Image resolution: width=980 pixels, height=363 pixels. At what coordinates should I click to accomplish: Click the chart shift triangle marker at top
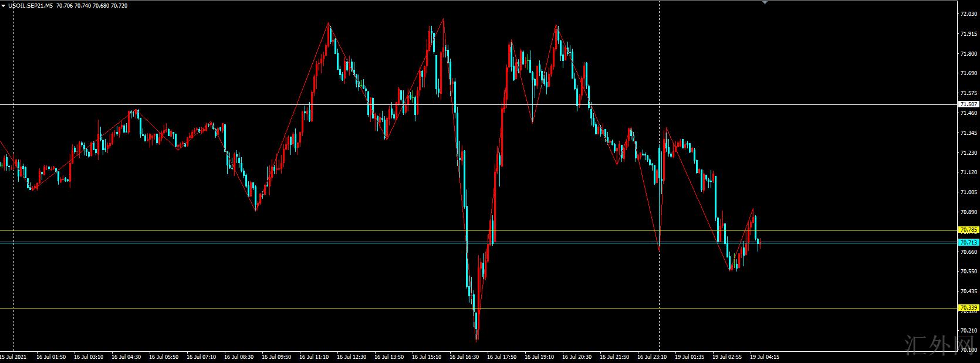pyautogui.click(x=765, y=3)
